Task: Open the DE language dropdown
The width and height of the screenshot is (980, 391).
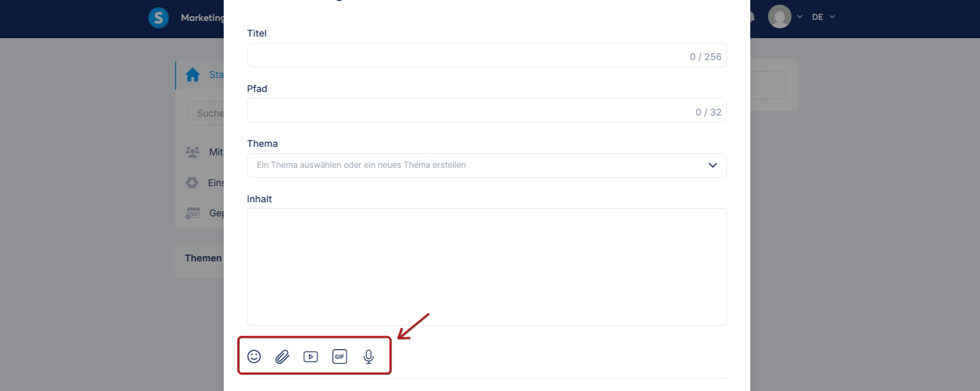Action: tap(823, 17)
